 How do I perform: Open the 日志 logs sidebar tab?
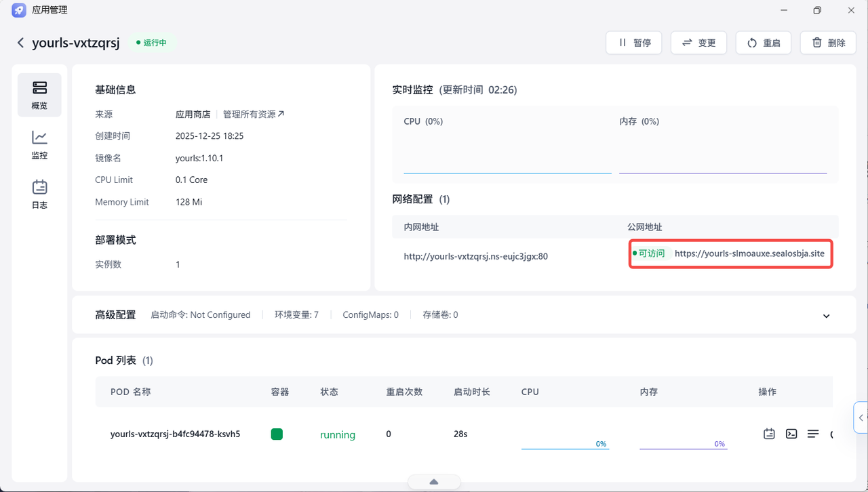pos(39,194)
